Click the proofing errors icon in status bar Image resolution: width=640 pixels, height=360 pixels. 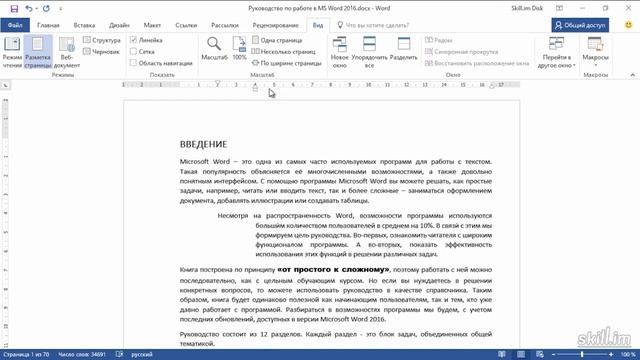(119, 354)
